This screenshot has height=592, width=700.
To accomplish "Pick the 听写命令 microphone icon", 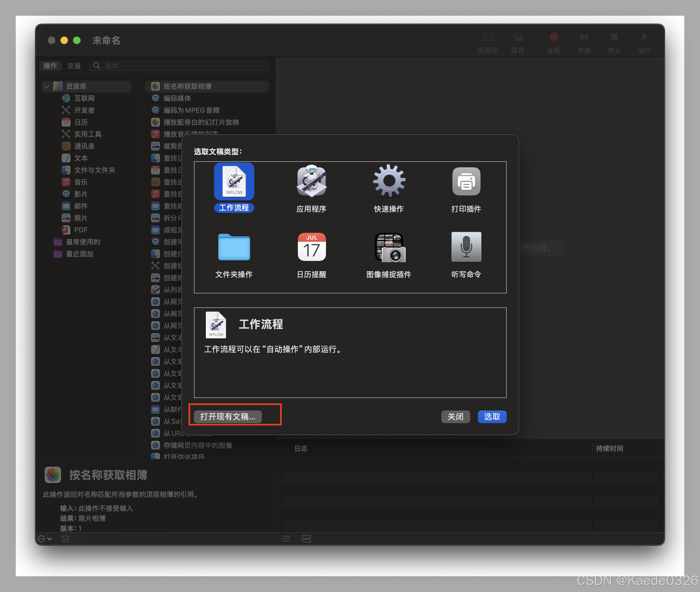I will [466, 247].
